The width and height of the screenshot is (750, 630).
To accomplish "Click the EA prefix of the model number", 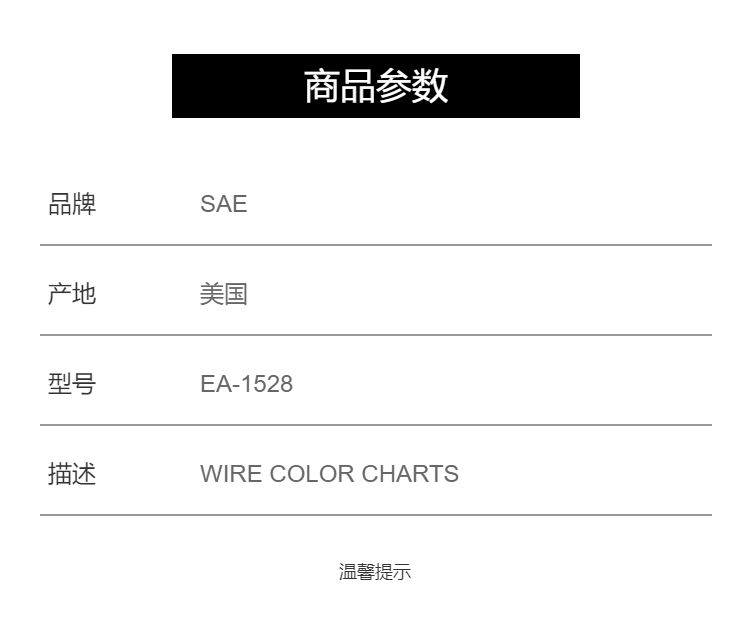I will (215, 384).
